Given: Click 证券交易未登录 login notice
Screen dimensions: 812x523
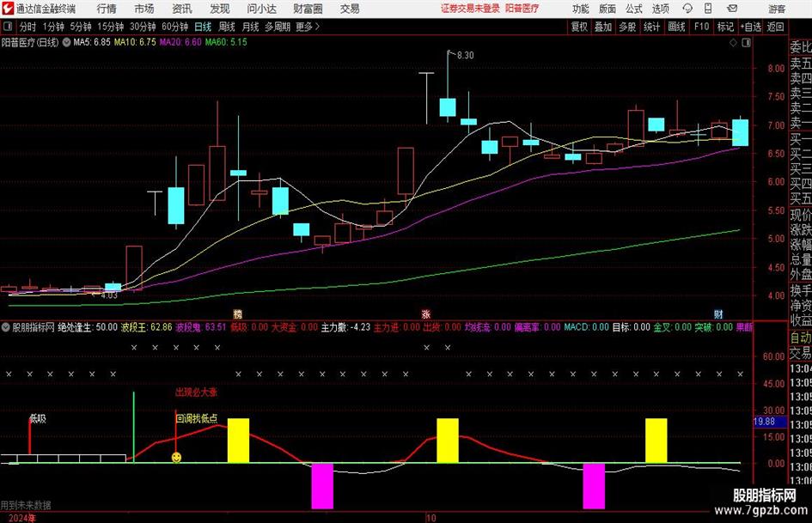Looking at the screenshot, I should point(470,9).
